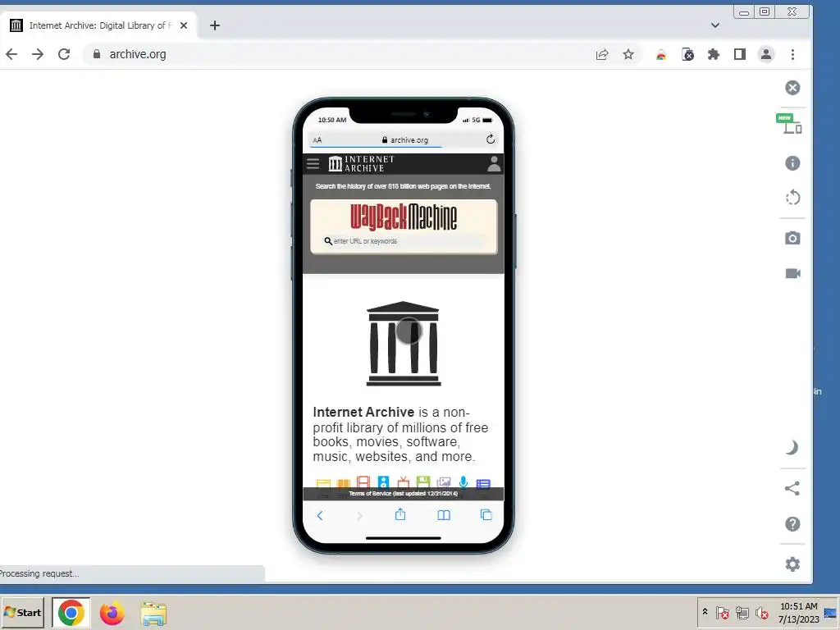The image size is (840, 630).
Task: Select the Internet Archive: Digital Library tab
Action: tap(99, 25)
